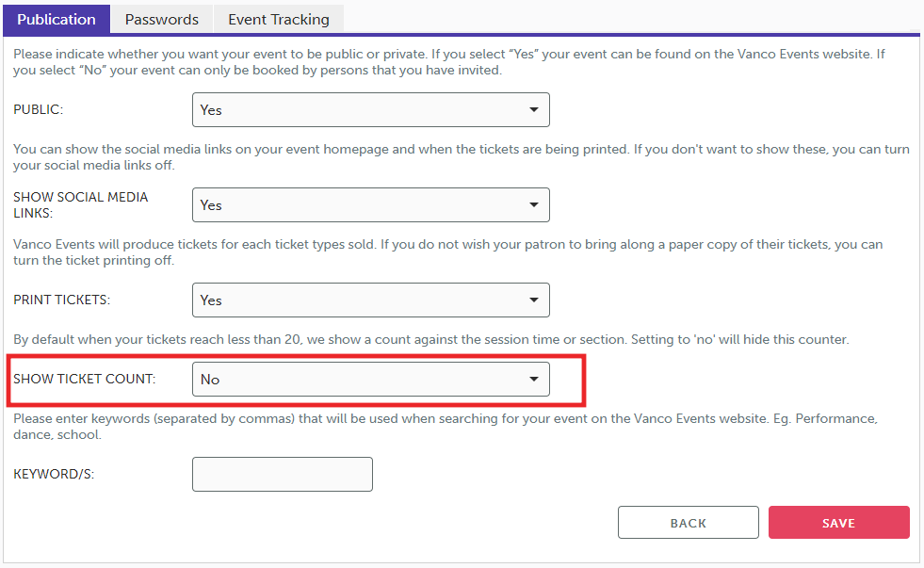This screenshot has height=568, width=924.
Task: Expand the Show Ticket Count box set to No
Action: (370, 380)
